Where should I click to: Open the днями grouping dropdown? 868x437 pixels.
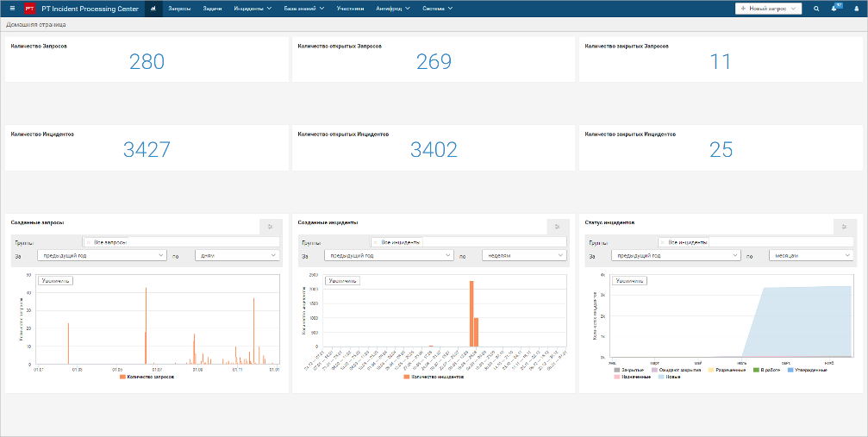pos(237,255)
